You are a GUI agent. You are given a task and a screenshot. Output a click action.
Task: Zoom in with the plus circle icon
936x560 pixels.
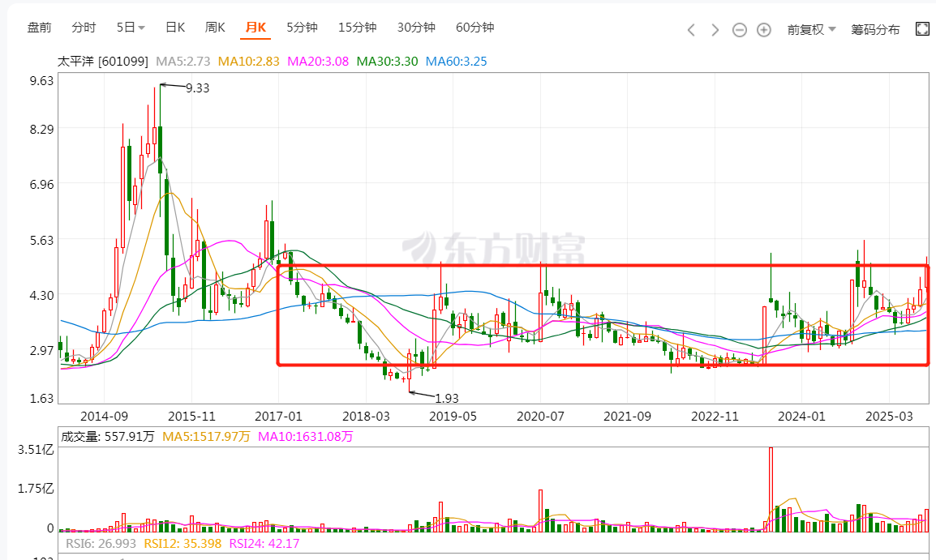point(763,30)
